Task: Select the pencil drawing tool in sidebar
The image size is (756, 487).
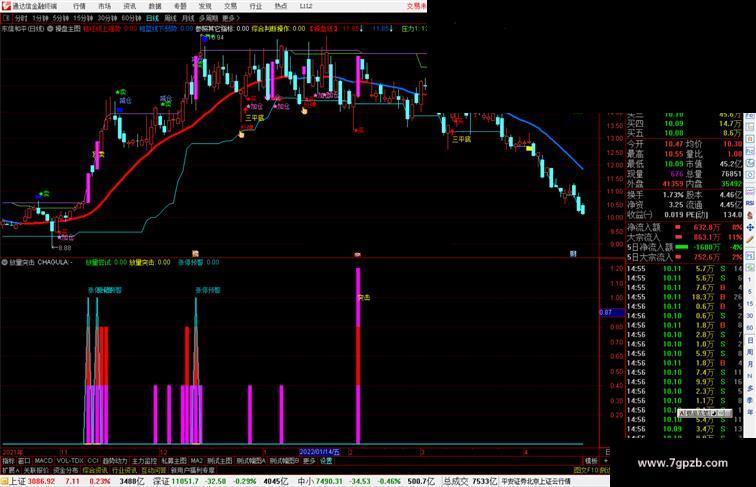Action: [750, 240]
